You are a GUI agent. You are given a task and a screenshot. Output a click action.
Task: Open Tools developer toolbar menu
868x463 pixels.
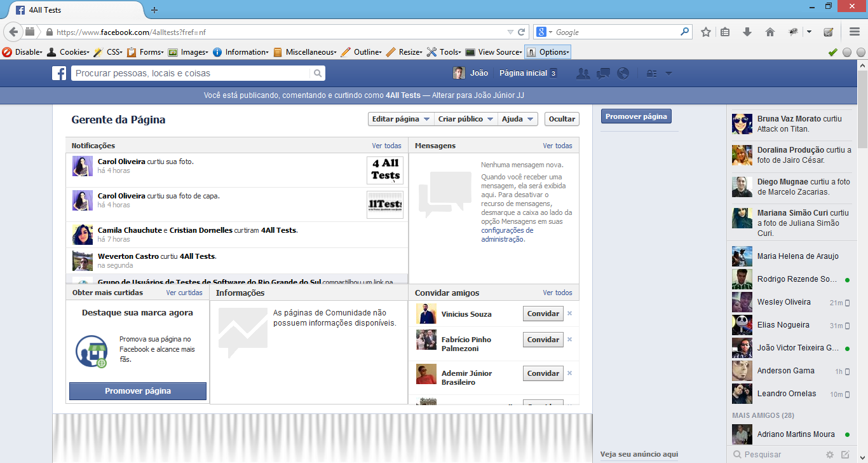pyautogui.click(x=445, y=52)
